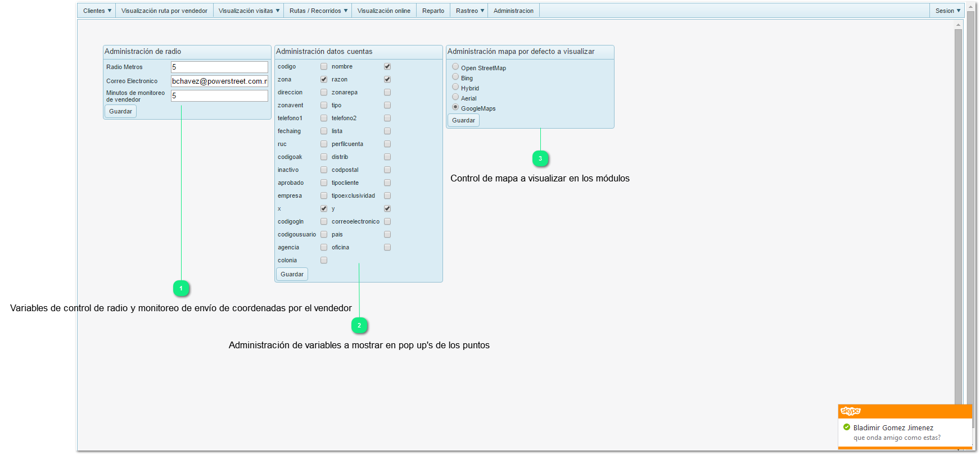Enable the colonia checkbox

click(324, 260)
